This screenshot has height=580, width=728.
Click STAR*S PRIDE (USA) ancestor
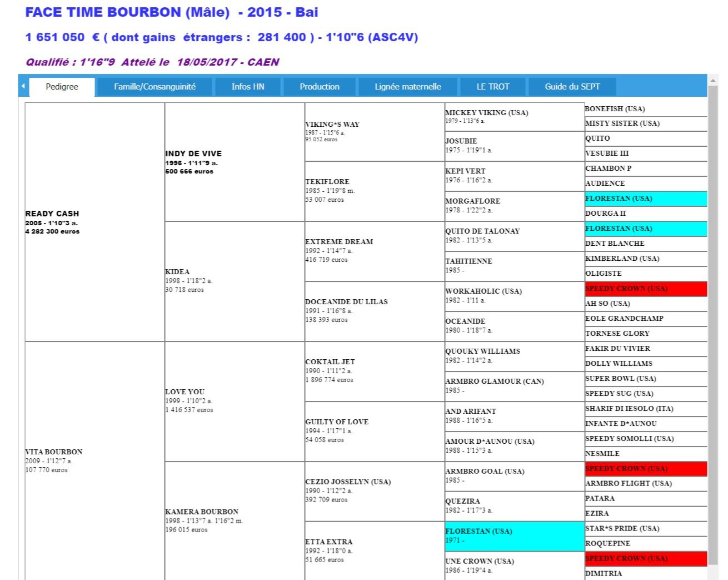622,528
